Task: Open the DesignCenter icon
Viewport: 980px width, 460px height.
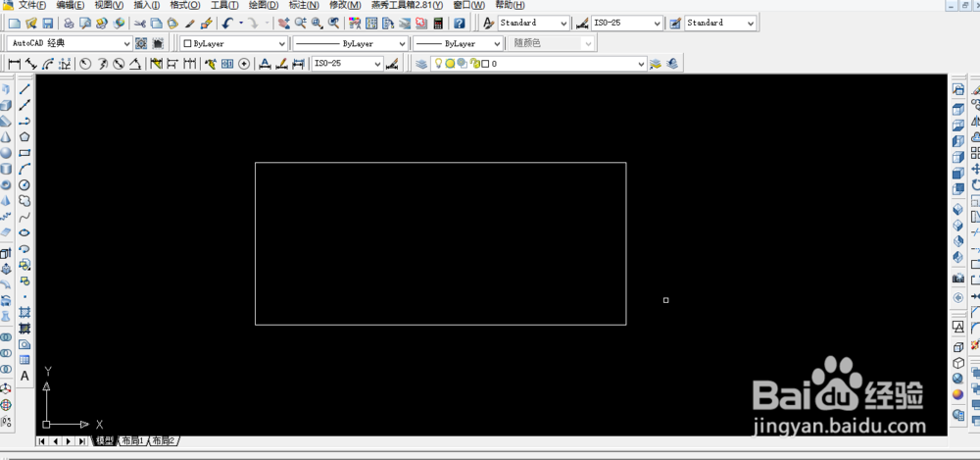Action: [371, 24]
